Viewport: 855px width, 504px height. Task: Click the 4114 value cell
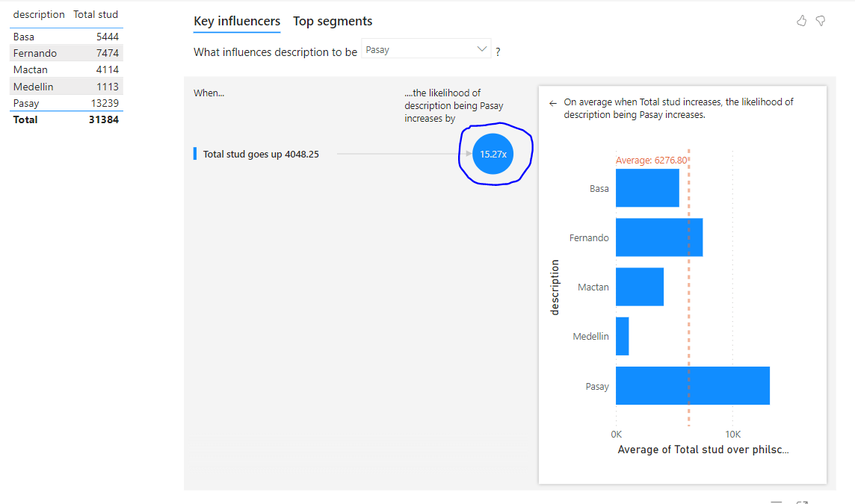click(x=108, y=69)
